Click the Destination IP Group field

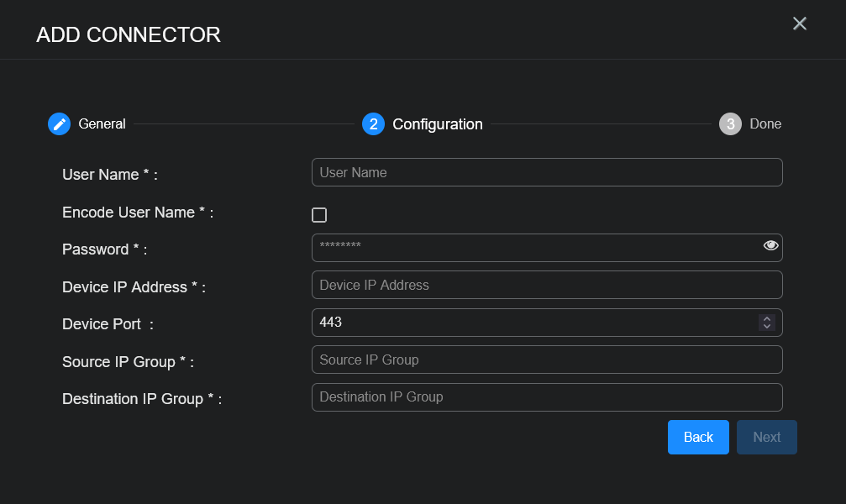tap(546, 396)
